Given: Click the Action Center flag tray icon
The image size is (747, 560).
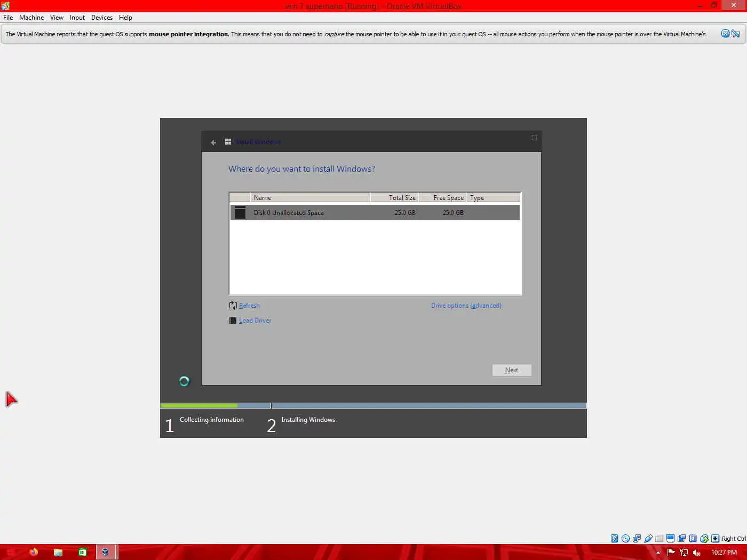Looking at the screenshot, I should coord(671,552).
